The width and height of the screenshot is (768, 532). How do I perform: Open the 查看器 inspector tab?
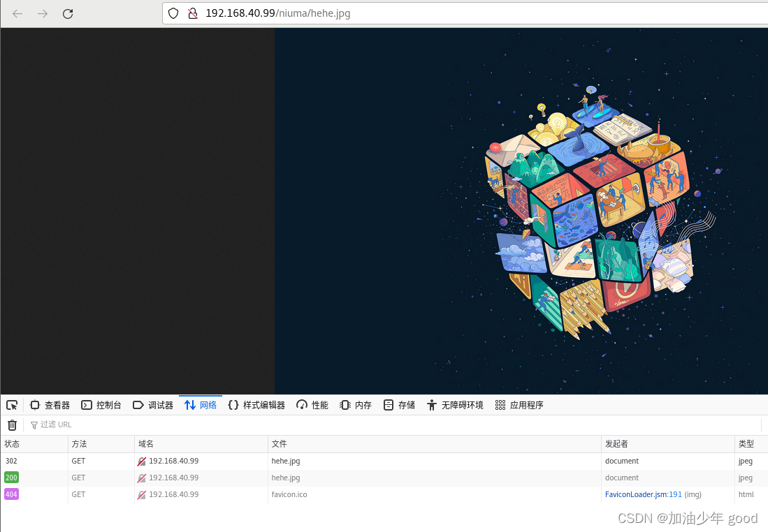point(50,405)
